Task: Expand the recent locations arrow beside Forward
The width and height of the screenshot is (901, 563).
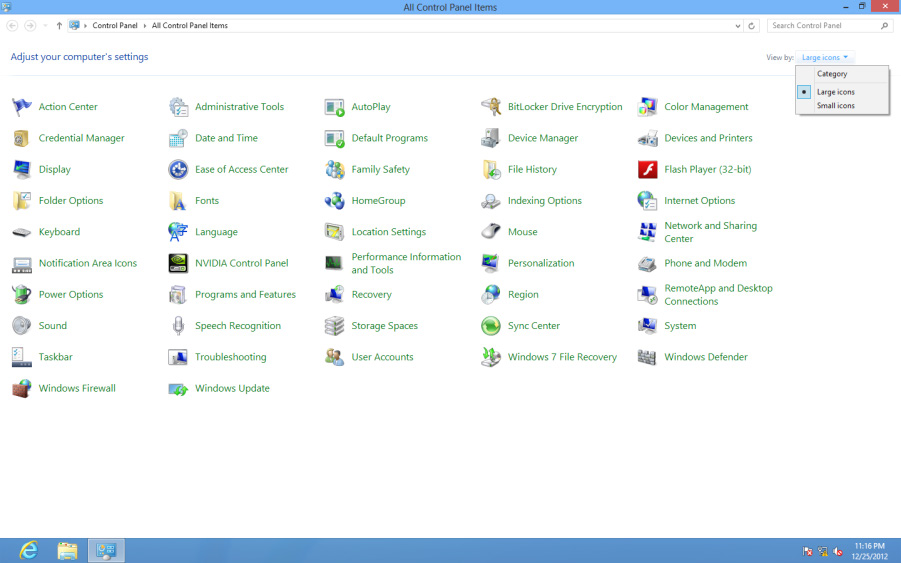Action: (x=45, y=26)
